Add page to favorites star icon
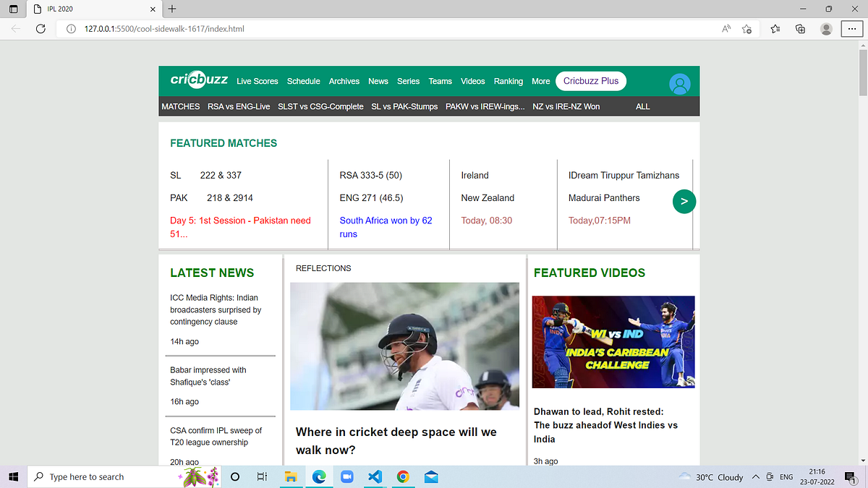Viewport: 868px width, 488px height. click(747, 29)
